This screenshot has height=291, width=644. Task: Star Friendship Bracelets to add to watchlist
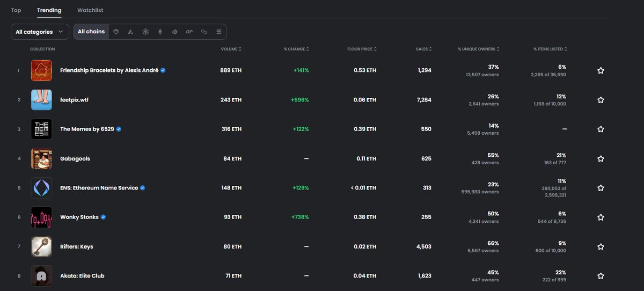tap(601, 70)
